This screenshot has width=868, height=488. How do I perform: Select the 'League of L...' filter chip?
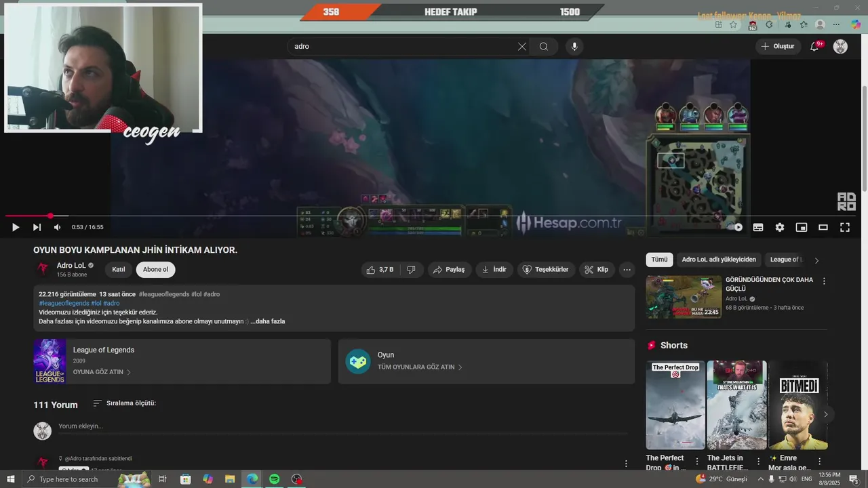[785, 260]
